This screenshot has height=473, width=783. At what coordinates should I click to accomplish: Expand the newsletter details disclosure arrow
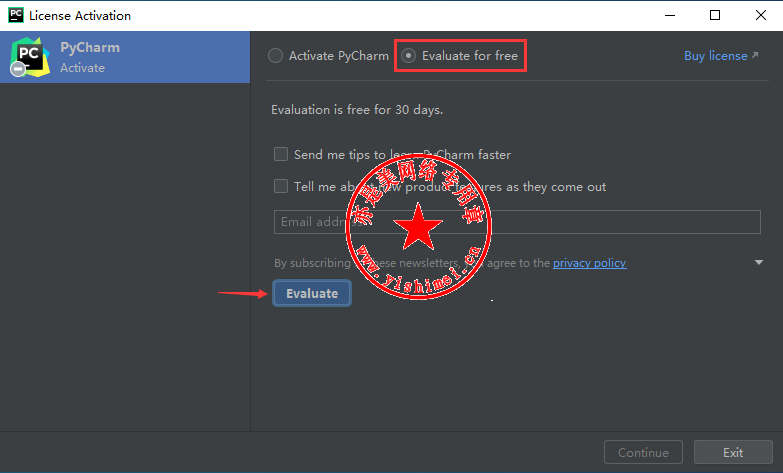click(759, 262)
